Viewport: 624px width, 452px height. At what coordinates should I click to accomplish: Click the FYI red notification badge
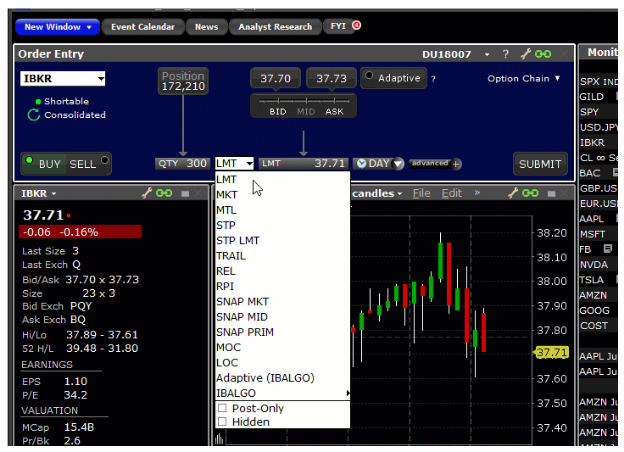tap(357, 25)
